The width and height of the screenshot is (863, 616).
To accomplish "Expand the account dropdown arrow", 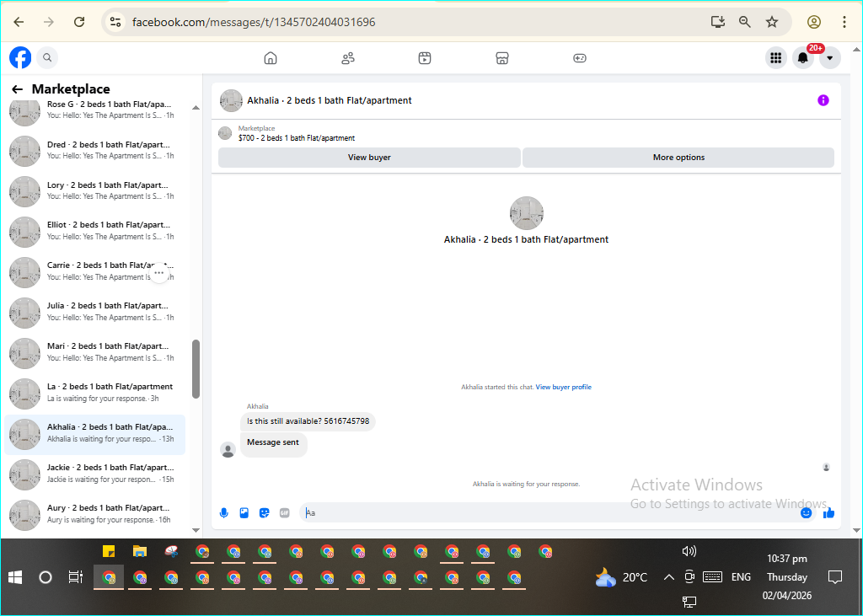I will coord(830,58).
